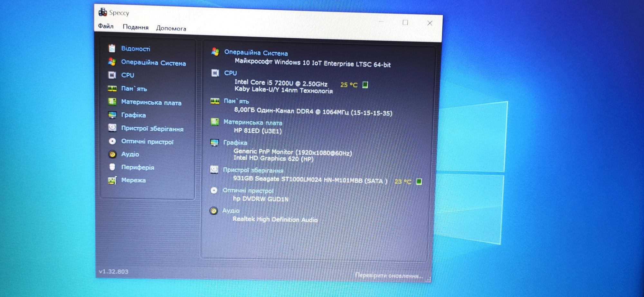Select Графіка in the sidebar
Image resolution: width=644 pixels, height=297 pixels.
click(x=133, y=115)
